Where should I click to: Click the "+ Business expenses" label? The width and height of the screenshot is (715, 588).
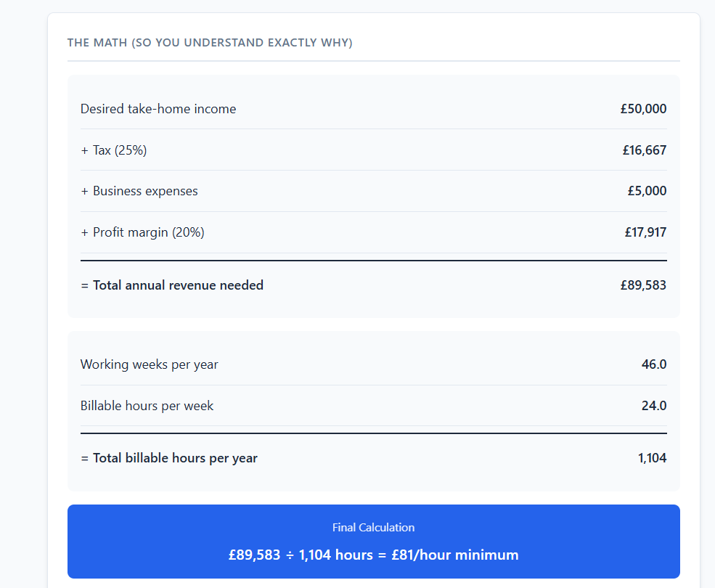click(x=139, y=191)
